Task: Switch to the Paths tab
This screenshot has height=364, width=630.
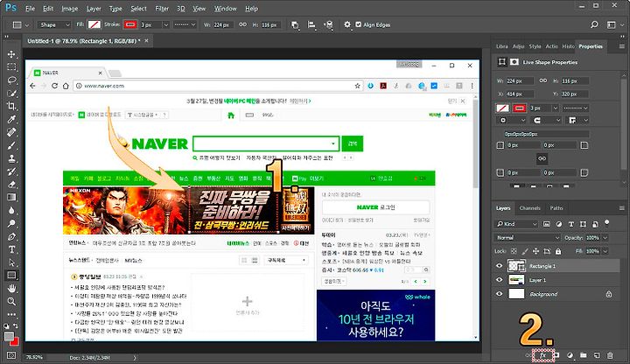Action: click(x=556, y=208)
